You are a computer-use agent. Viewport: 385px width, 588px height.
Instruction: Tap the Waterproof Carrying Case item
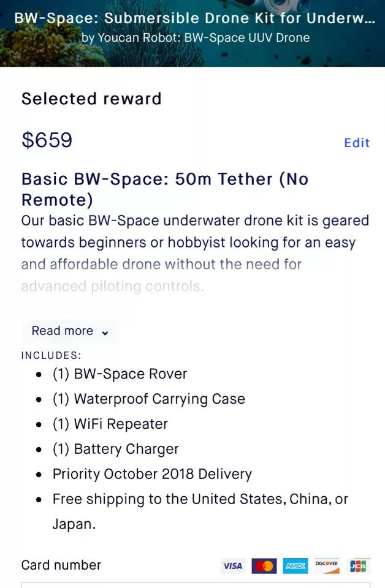[148, 399]
